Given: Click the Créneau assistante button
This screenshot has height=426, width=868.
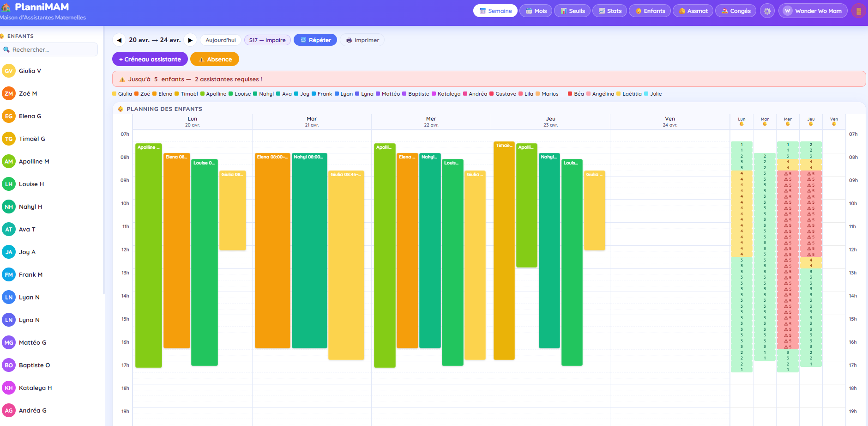Looking at the screenshot, I should click(x=150, y=59).
